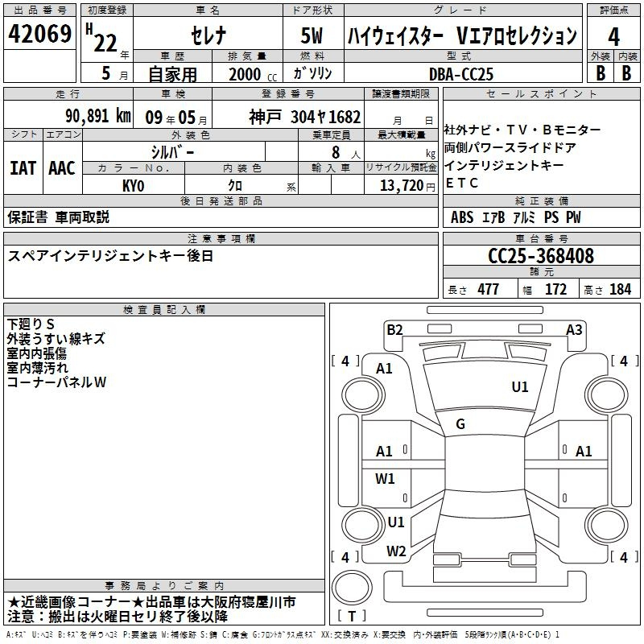Click the A3 damage mark on the diagram

(574, 329)
